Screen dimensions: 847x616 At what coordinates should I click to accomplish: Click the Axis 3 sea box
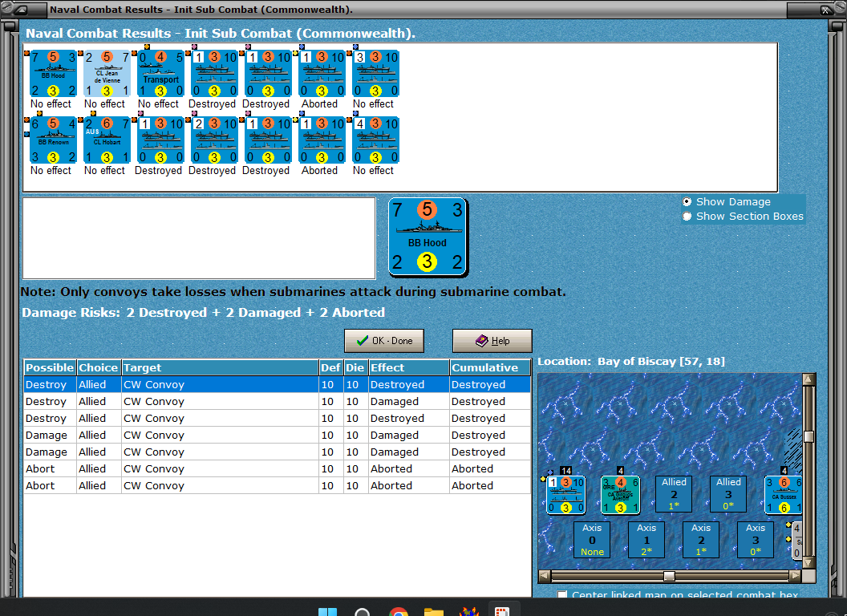point(756,540)
